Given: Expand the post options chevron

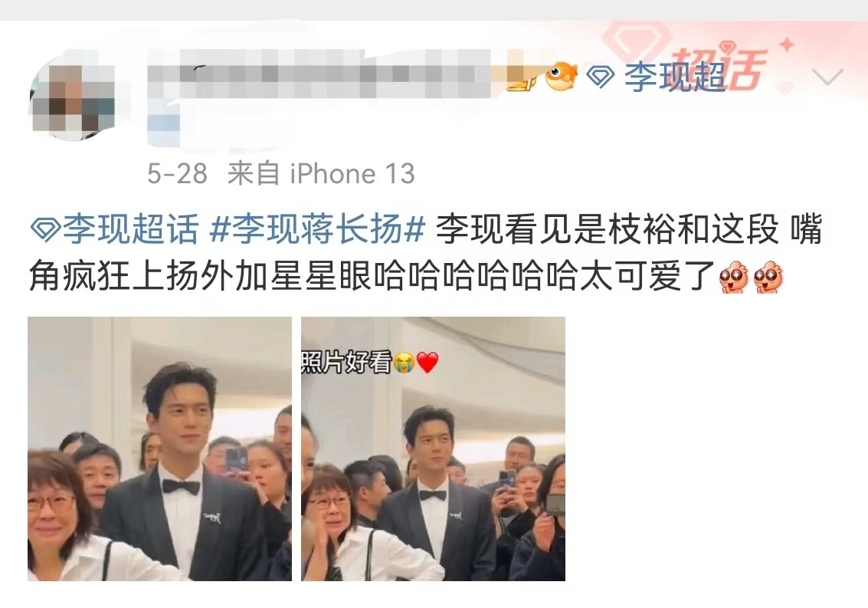Looking at the screenshot, I should (827, 77).
